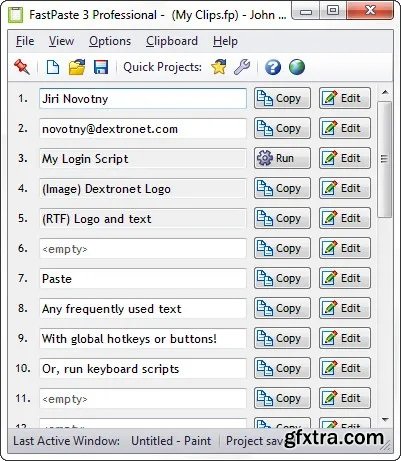Click the blue question mark help icon
401x461 pixels.
(273, 67)
